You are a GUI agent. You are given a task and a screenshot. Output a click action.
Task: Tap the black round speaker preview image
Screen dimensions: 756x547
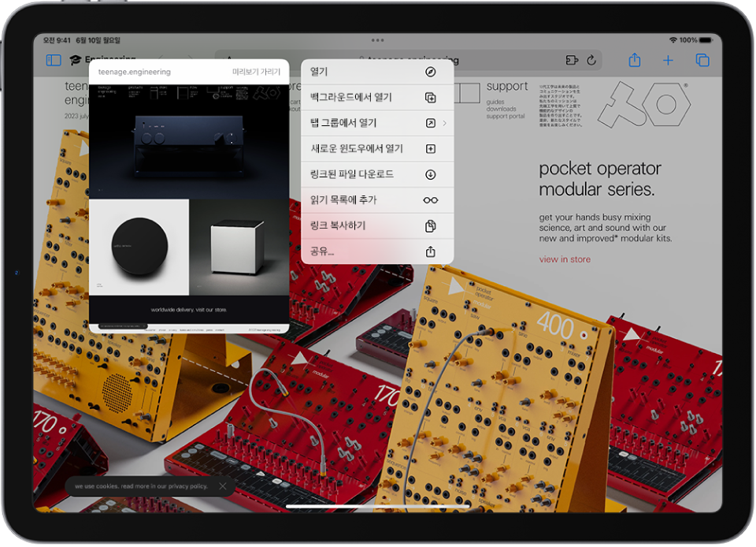pyautogui.click(x=139, y=247)
